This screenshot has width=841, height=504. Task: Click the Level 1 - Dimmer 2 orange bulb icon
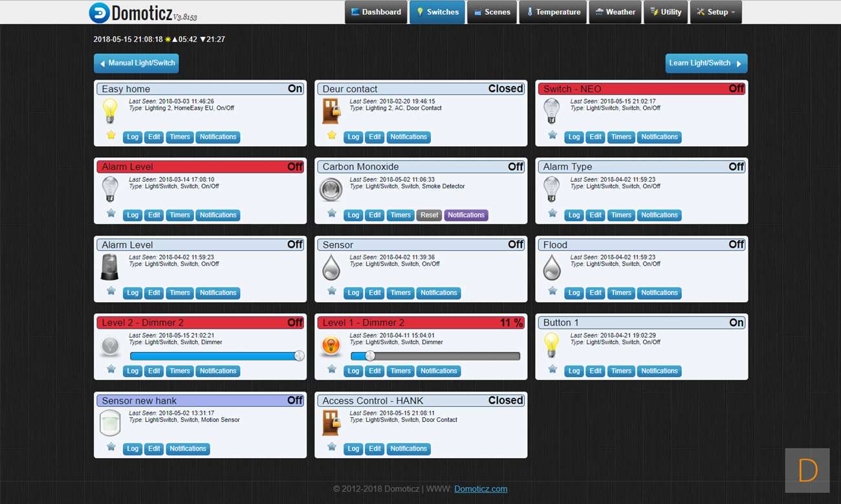click(x=331, y=345)
